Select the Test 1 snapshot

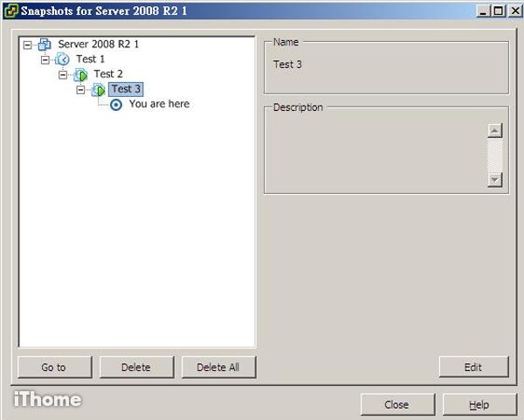(91, 59)
